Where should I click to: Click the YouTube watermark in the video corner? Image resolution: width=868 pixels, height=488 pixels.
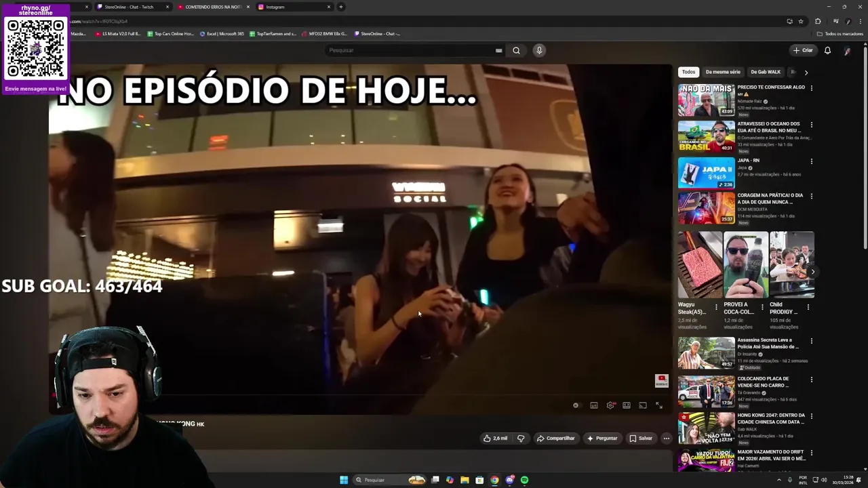(x=661, y=381)
